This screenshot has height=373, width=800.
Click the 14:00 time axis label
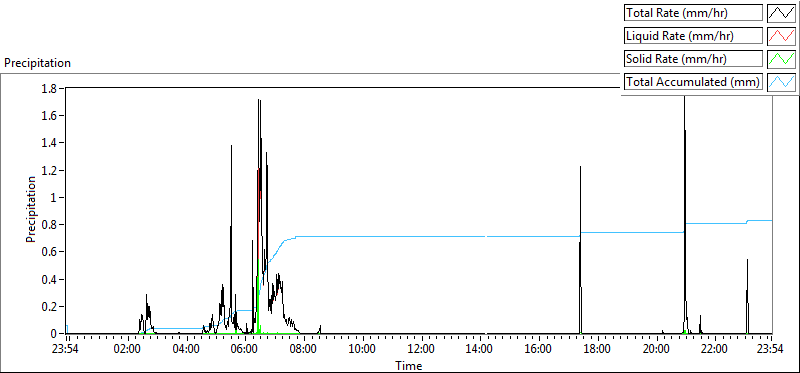480,350
